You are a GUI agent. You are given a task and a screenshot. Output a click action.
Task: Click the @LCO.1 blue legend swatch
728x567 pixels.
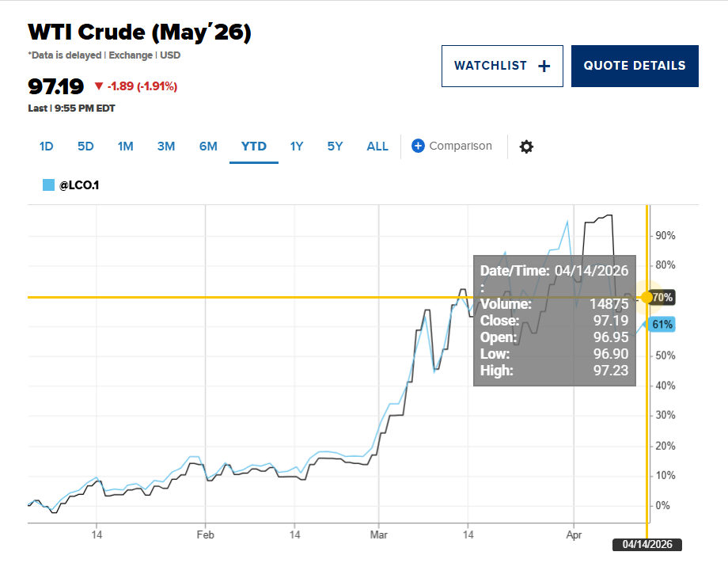[48, 185]
